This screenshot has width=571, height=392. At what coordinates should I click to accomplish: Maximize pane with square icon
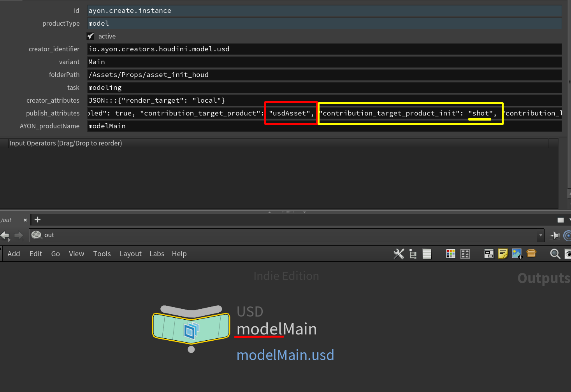coord(560,220)
